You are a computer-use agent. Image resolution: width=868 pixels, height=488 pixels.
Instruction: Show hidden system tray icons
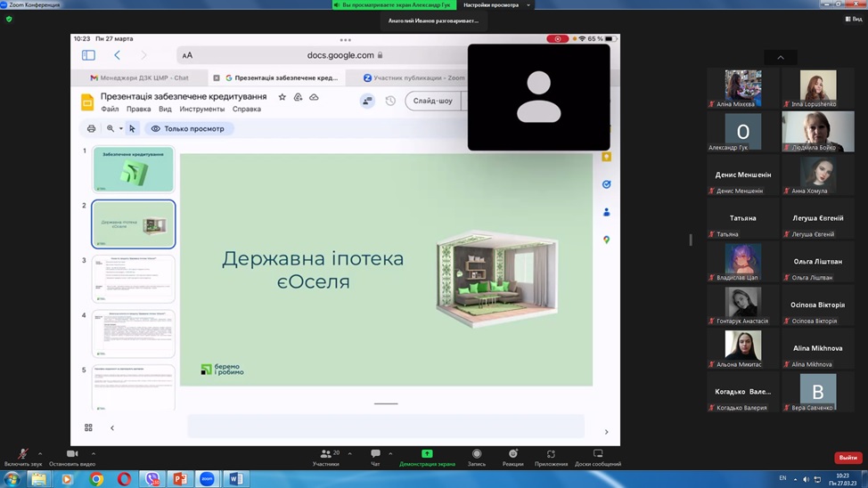point(795,479)
